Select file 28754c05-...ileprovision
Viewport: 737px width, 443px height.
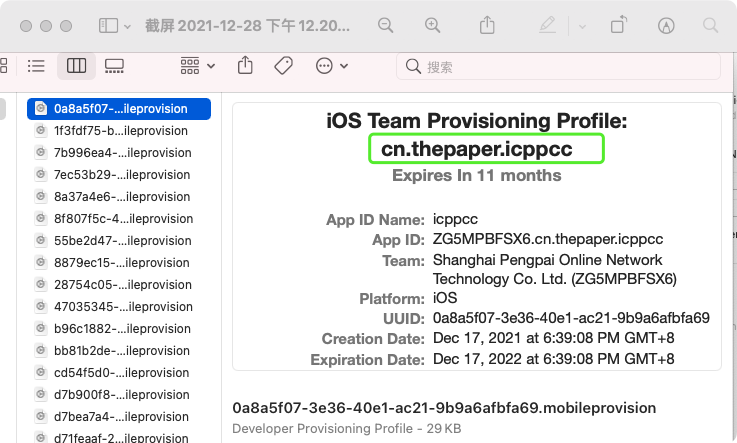point(119,285)
